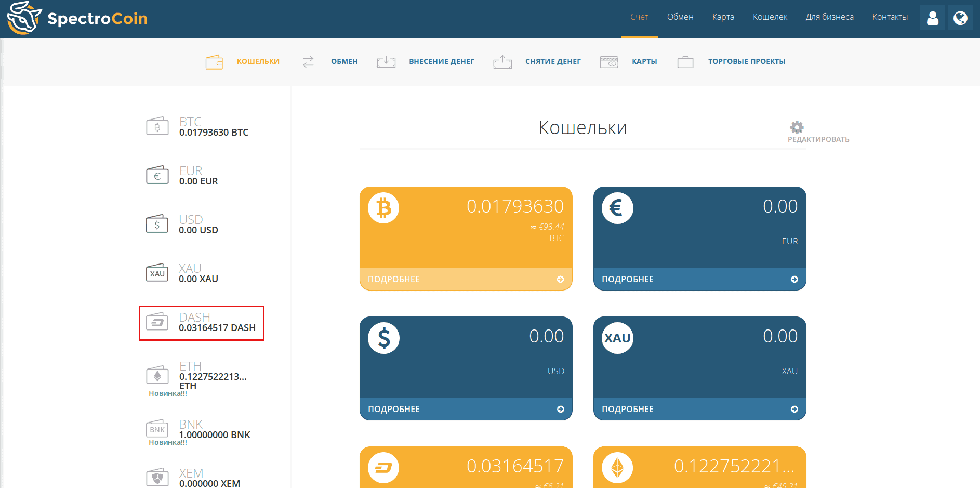Click the Bitcoin symbol on BTC card
Image resolution: width=980 pixels, height=488 pixels.
tap(383, 208)
